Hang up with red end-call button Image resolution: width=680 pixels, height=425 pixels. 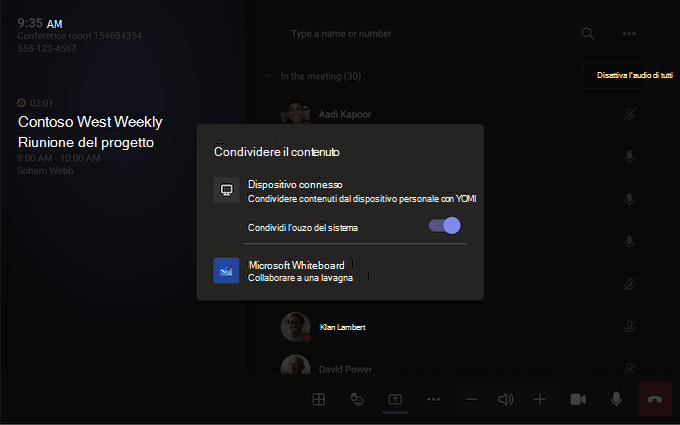coord(654,399)
